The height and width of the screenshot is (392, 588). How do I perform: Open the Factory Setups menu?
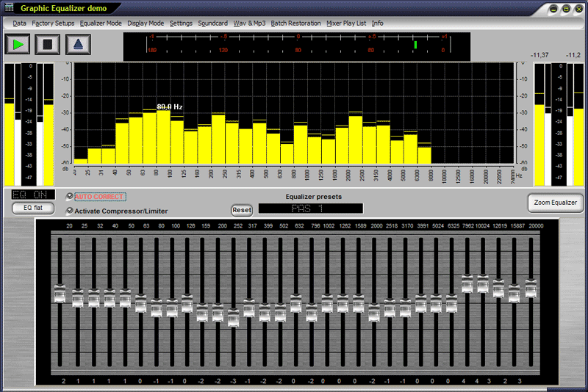point(53,23)
